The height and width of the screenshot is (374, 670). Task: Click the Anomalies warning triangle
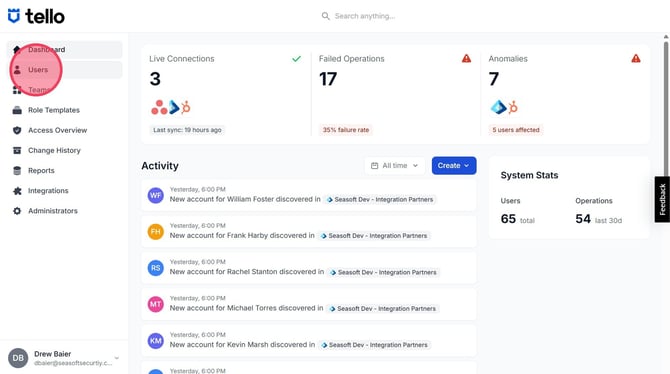pyautogui.click(x=636, y=59)
